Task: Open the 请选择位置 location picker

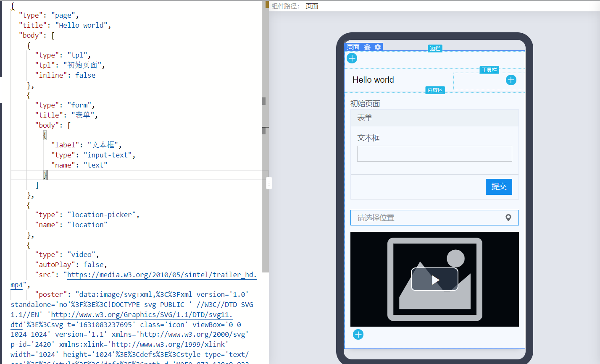Action: click(x=434, y=217)
